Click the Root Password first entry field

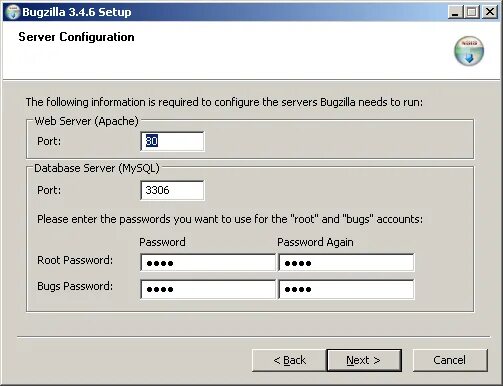[x=208, y=263]
